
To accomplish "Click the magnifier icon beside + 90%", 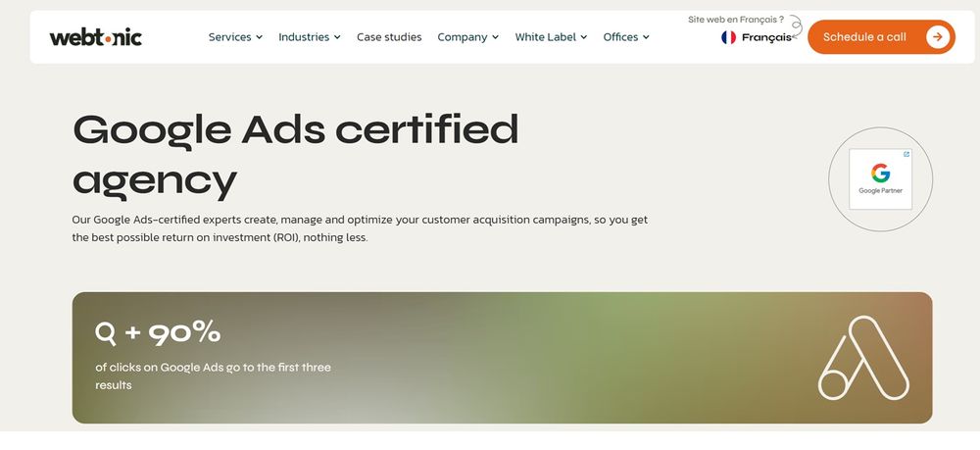I will click(x=105, y=334).
